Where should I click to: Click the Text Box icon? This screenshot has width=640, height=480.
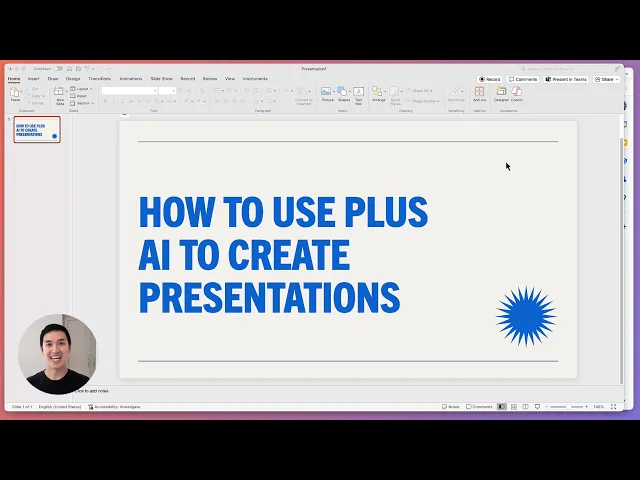tap(358, 91)
